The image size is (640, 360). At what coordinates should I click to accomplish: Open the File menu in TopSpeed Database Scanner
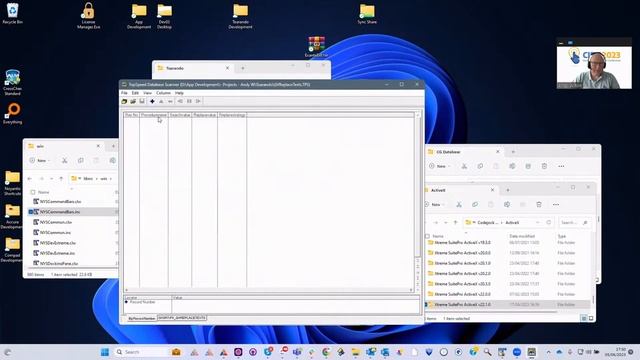124,93
